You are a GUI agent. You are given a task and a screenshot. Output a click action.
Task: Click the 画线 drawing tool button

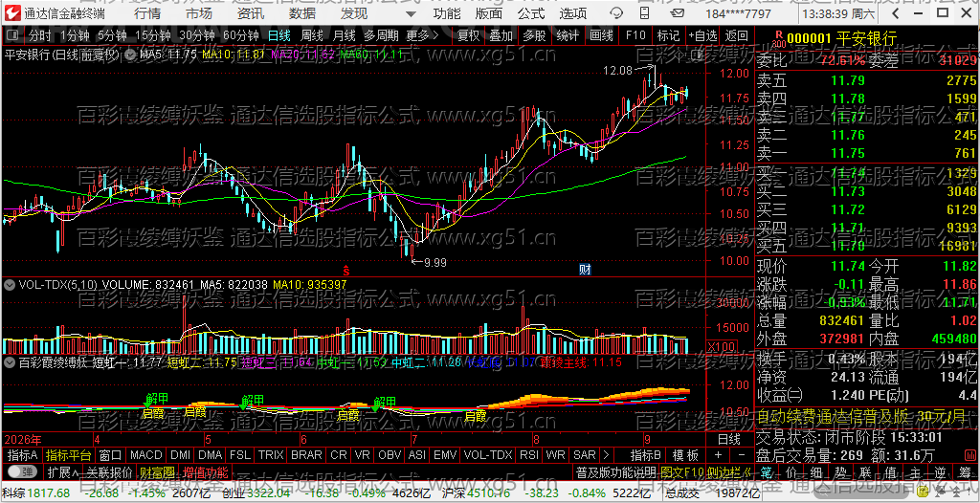point(601,35)
